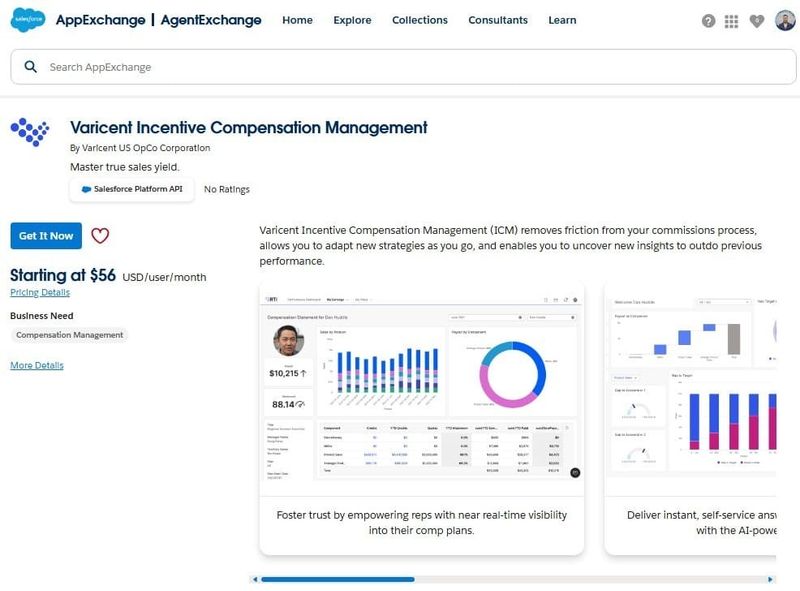Open the Explore menu

tap(352, 20)
